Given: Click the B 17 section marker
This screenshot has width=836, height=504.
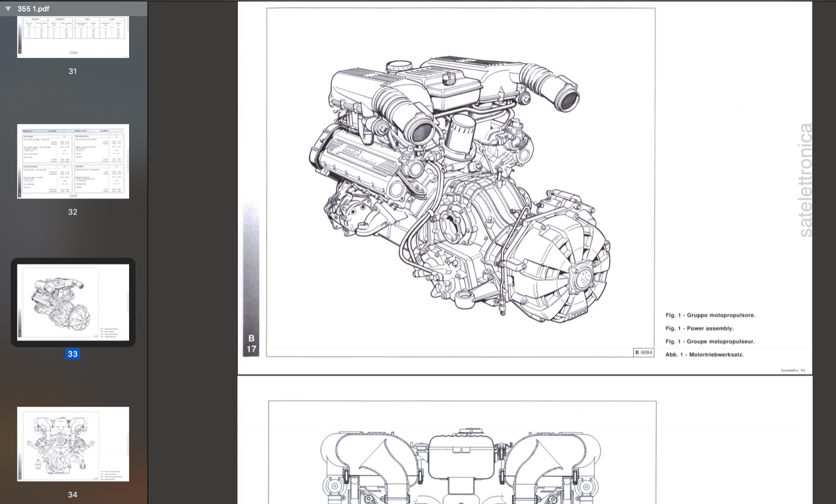Looking at the screenshot, I should [251, 343].
